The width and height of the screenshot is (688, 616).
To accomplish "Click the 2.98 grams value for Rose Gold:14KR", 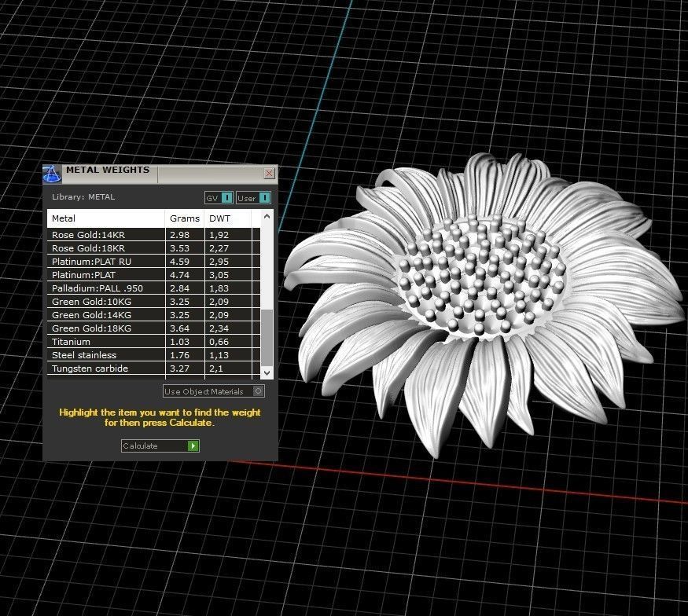I will (179, 235).
